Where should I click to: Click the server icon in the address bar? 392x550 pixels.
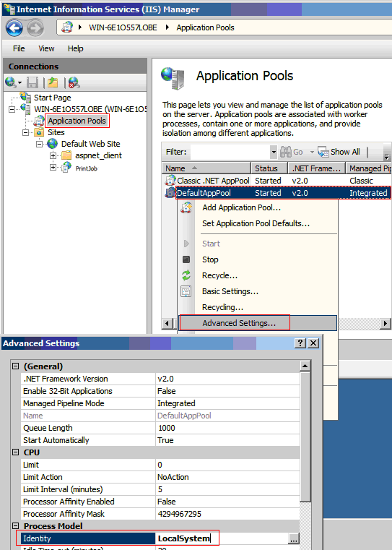pyautogui.click(x=67, y=27)
